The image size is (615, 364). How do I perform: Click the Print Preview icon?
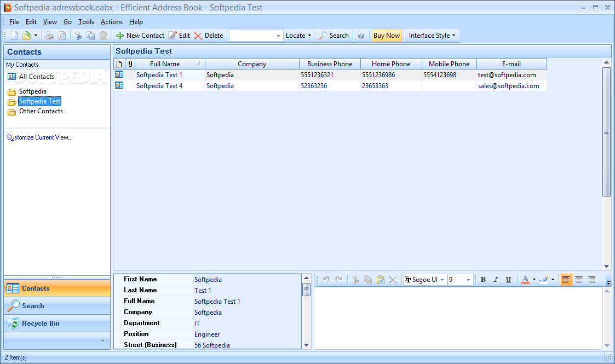(x=62, y=36)
